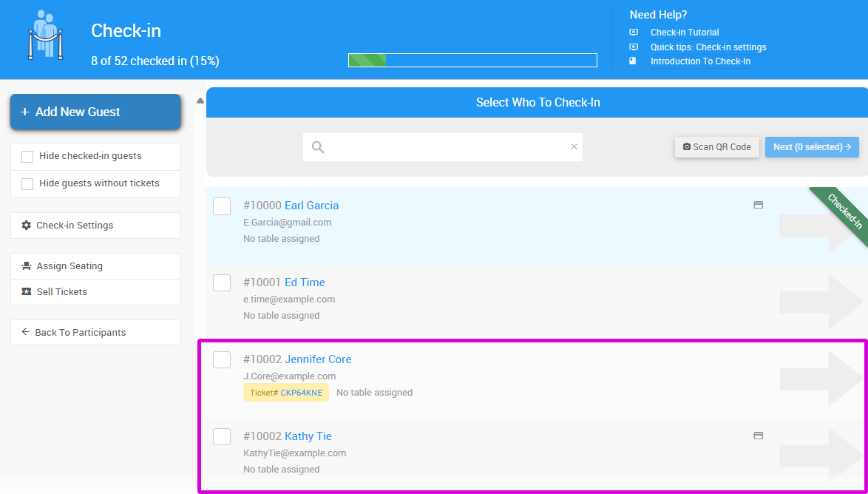The width and height of the screenshot is (868, 494).
Task: Enable Hide checked-in guests checkbox
Action: click(x=27, y=157)
